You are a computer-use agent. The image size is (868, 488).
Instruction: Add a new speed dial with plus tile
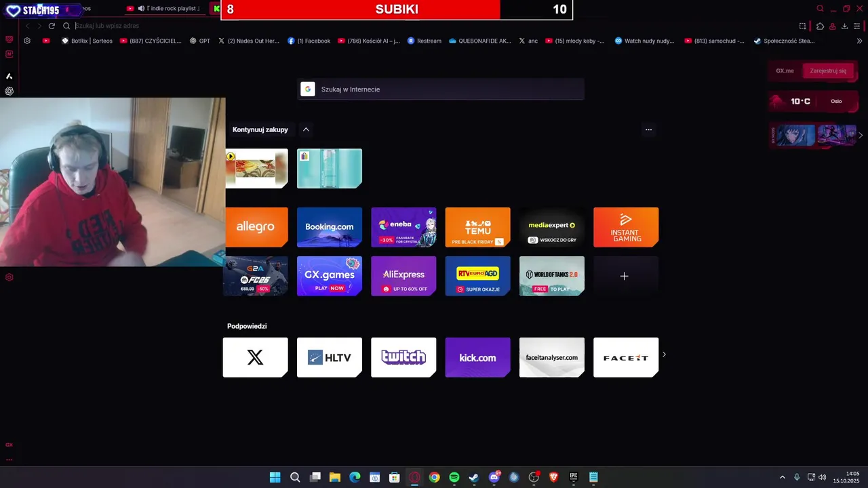626,276
